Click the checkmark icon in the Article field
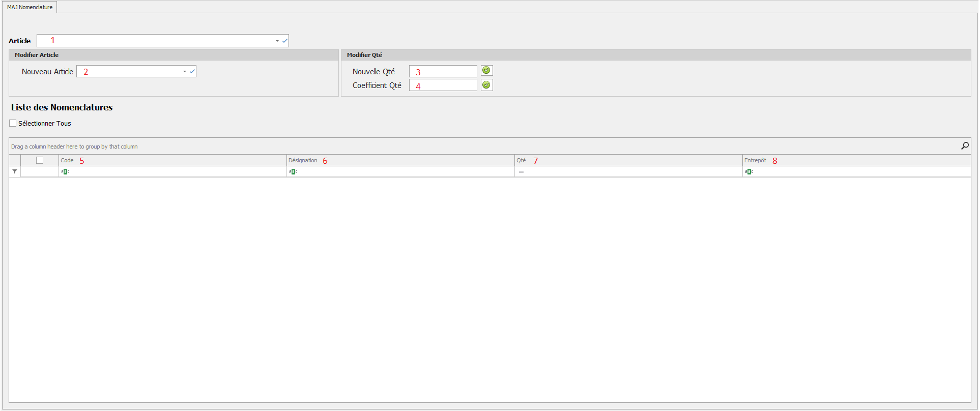 tap(285, 41)
